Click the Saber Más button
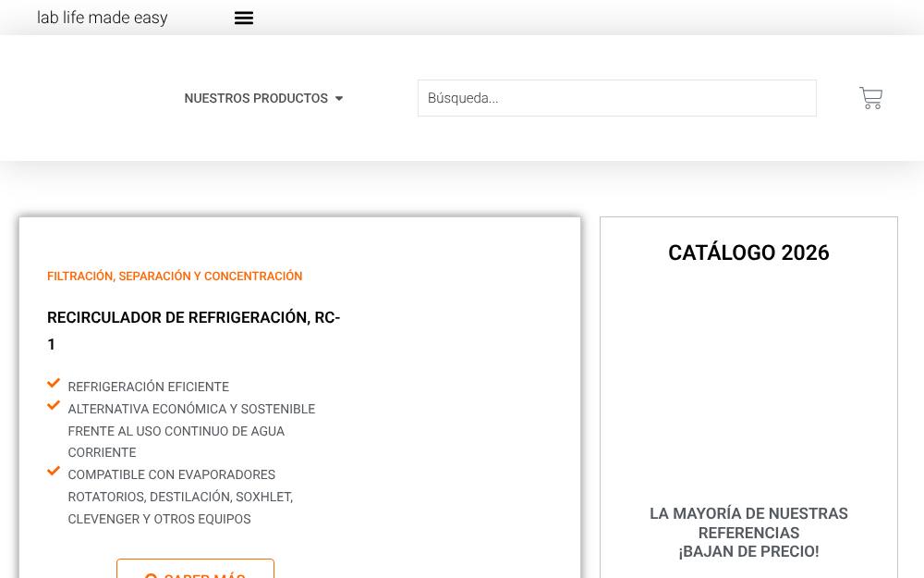The width and height of the screenshot is (924, 578). pos(195,570)
